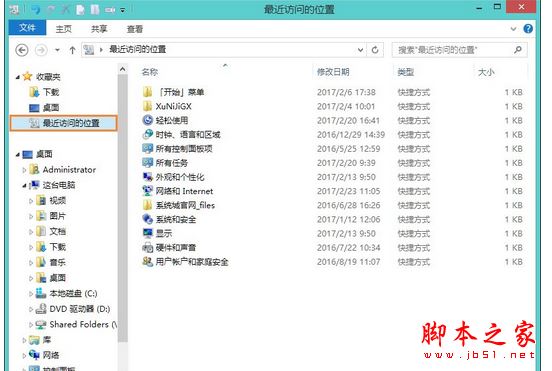
Task: Select the 「开始」菜单 folder icon
Action: (148, 92)
